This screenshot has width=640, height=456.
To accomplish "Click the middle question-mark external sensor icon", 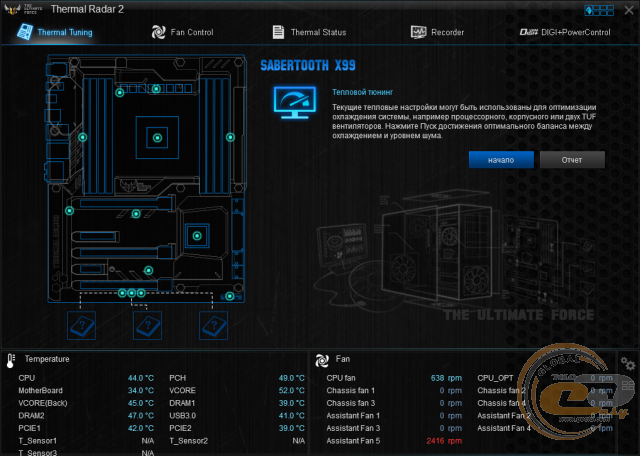I will [147, 325].
